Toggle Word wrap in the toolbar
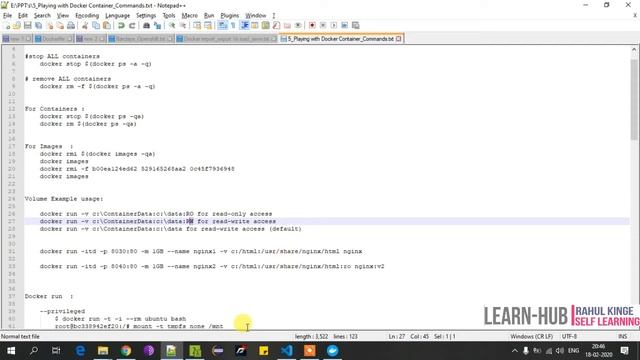The image size is (640, 360). (x=222, y=25)
